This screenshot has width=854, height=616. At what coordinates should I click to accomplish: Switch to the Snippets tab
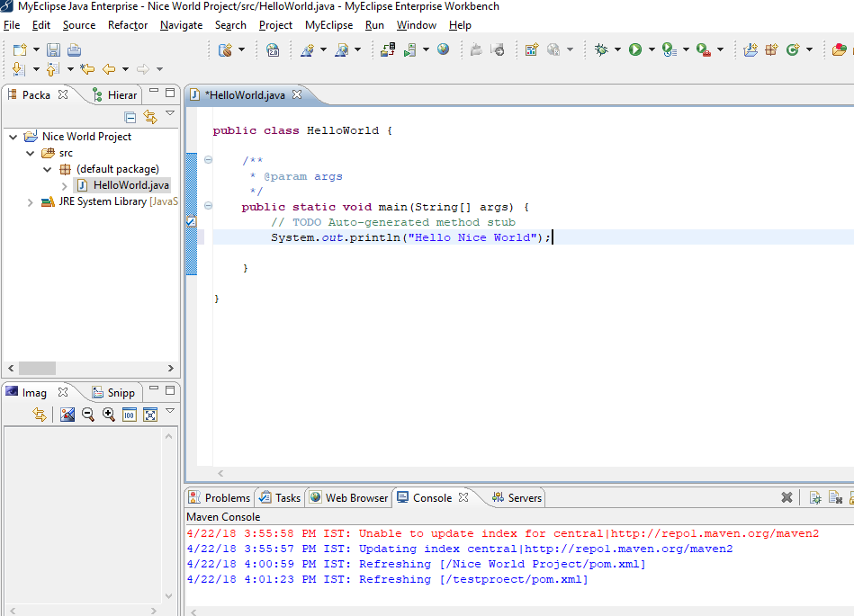click(113, 392)
